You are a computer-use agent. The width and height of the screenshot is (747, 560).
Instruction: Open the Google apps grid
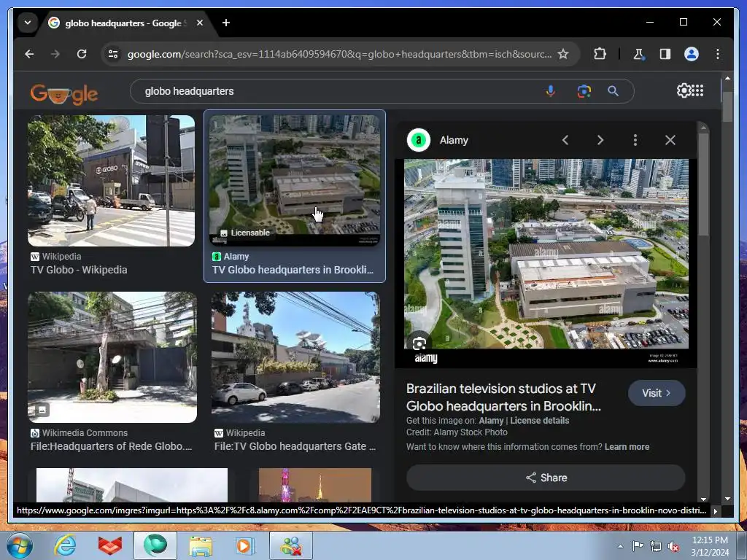(697, 90)
